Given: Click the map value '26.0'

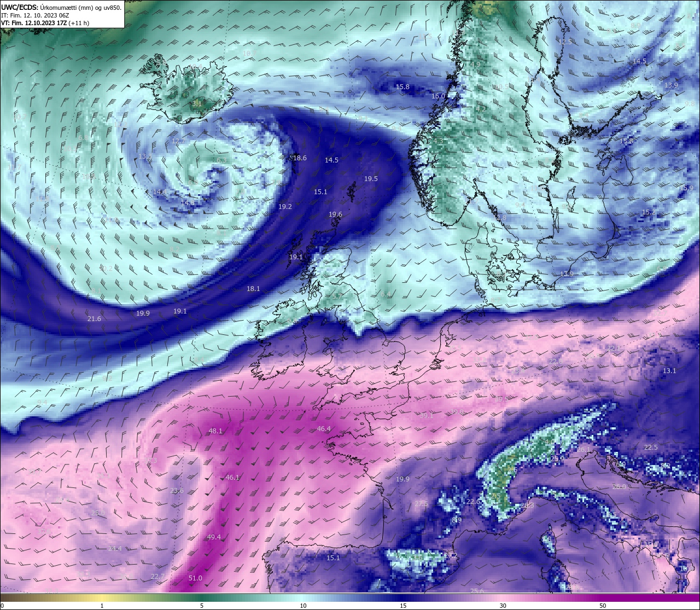Looking at the screenshot, I should [619, 486].
